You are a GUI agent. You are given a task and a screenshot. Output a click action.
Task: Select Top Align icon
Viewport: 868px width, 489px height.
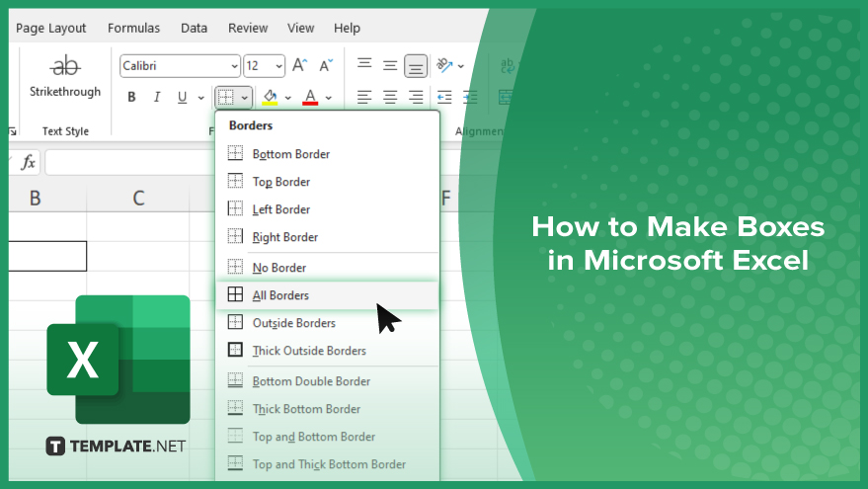coord(364,65)
